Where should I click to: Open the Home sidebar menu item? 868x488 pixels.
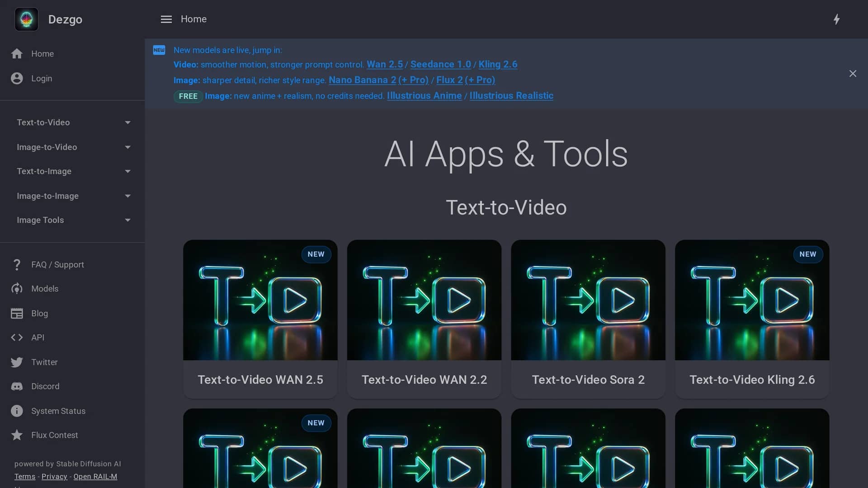(x=72, y=54)
